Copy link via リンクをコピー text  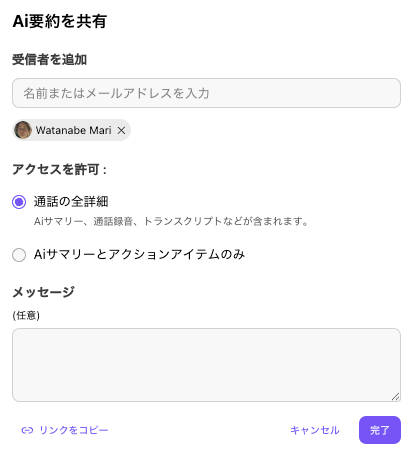(74, 430)
